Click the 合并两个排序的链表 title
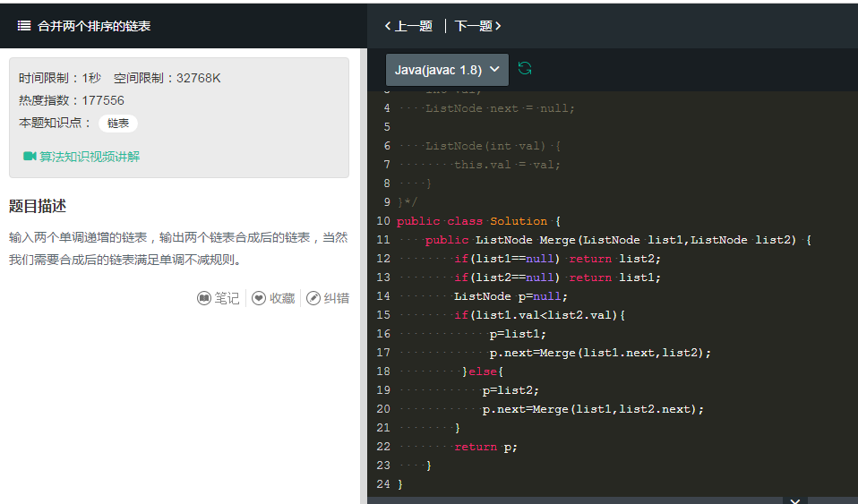The image size is (858, 504). (94, 26)
